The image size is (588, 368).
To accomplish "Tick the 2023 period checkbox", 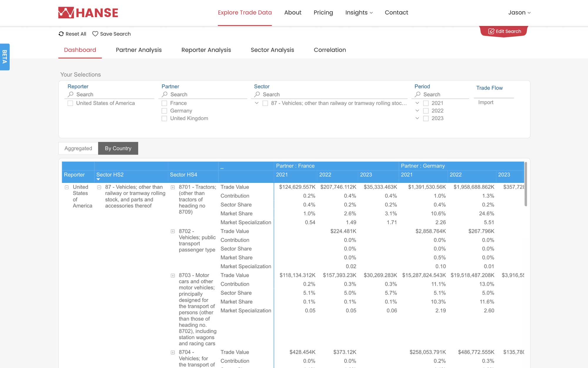I will click(426, 119).
